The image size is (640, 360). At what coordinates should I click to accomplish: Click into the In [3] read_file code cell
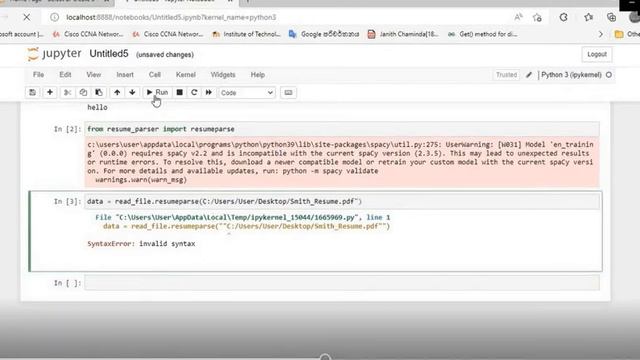pyautogui.click(x=342, y=201)
